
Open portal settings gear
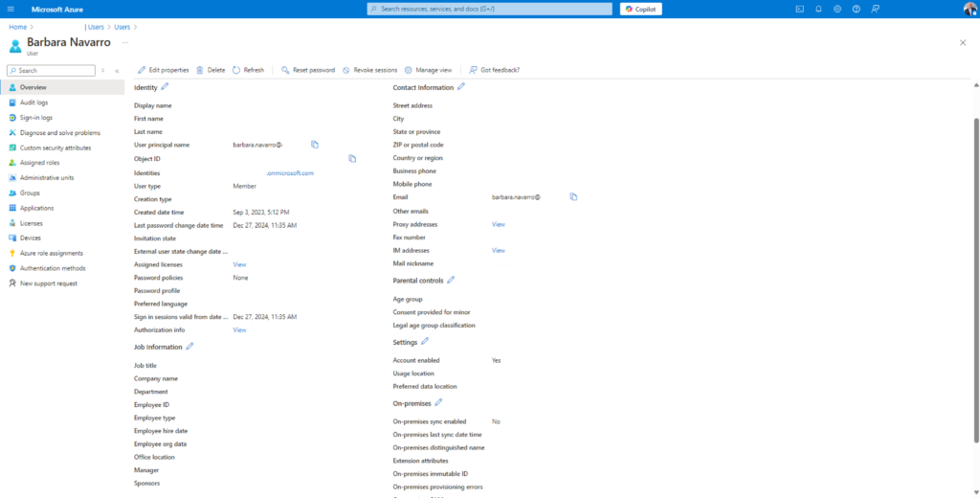point(836,9)
